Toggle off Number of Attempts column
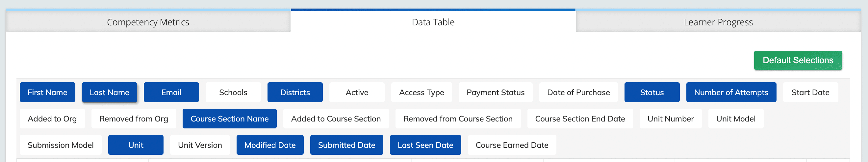868x162 pixels. pyautogui.click(x=731, y=92)
